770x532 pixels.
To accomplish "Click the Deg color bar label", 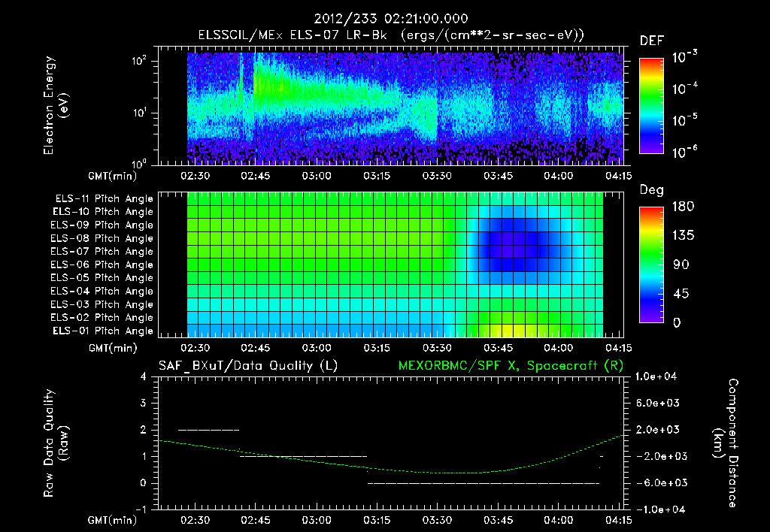I will [652, 190].
